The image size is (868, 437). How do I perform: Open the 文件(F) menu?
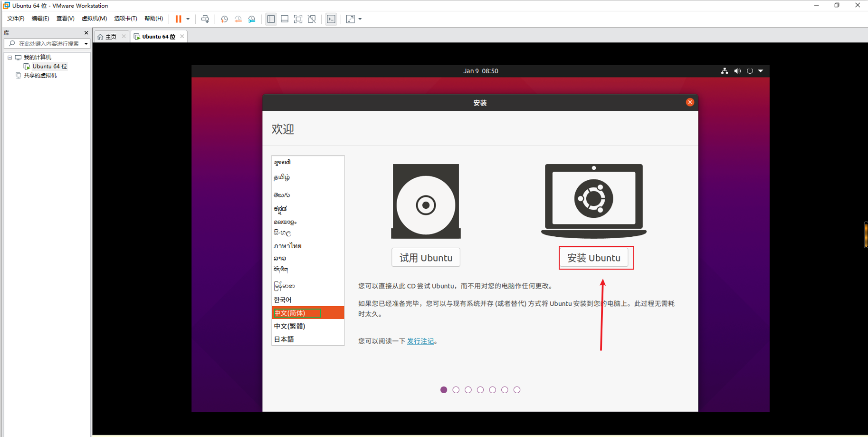16,19
